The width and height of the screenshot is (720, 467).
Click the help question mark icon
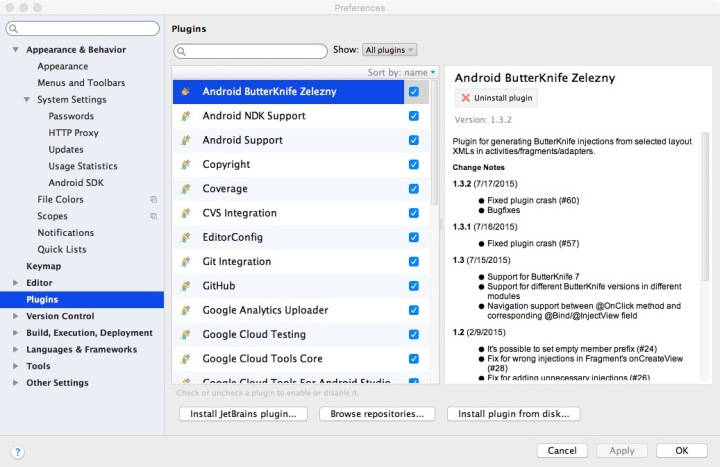click(x=17, y=452)
